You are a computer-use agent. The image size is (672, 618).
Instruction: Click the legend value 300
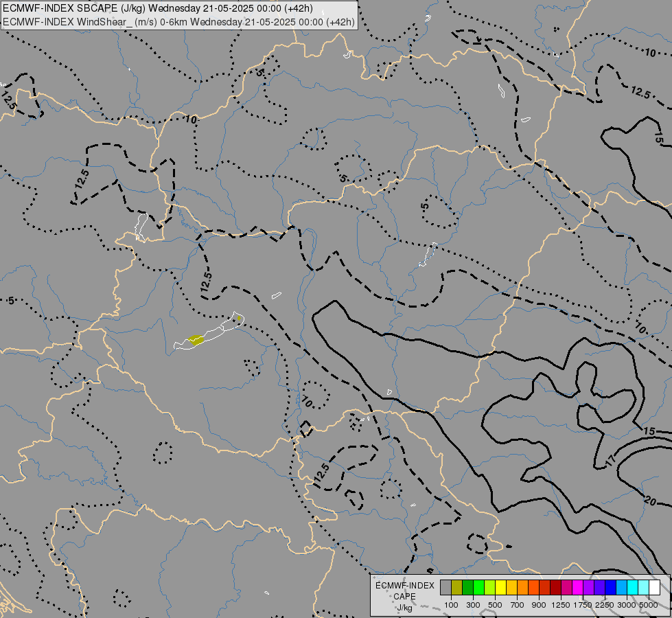[x=473, y=605]
